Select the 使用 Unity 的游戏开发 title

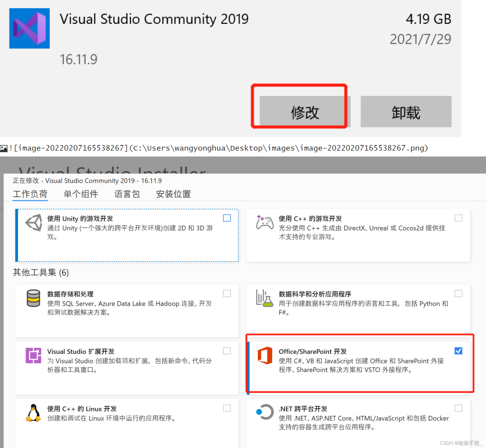click(80, 218)
